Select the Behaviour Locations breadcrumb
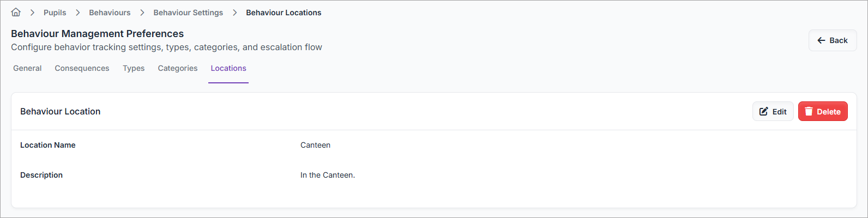Viewport: 868px width, 218px height. [x=284, y=13]
